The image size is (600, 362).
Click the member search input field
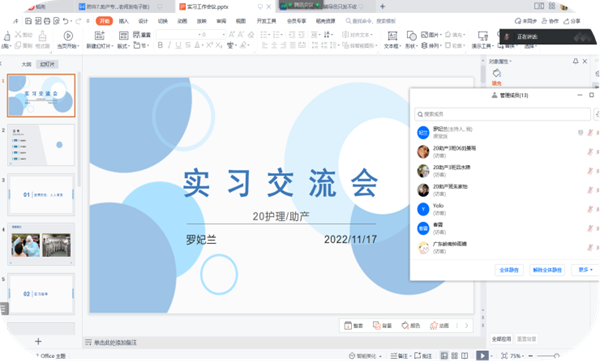tap(502, 114)
